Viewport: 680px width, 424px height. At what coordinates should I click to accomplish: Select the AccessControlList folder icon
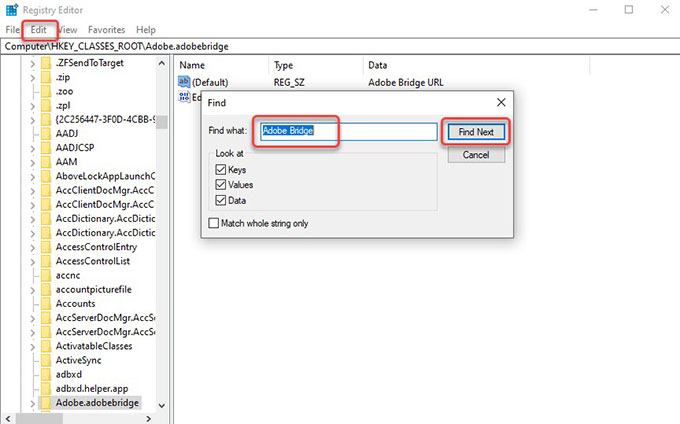coord(46,261)
